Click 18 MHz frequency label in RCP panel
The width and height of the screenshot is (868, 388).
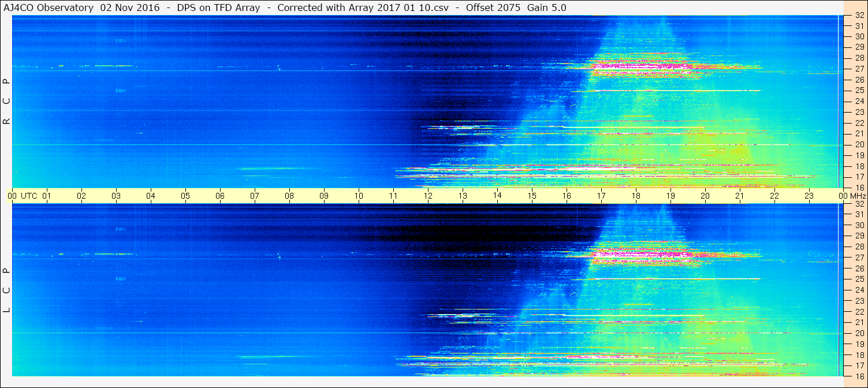point(859,166)
